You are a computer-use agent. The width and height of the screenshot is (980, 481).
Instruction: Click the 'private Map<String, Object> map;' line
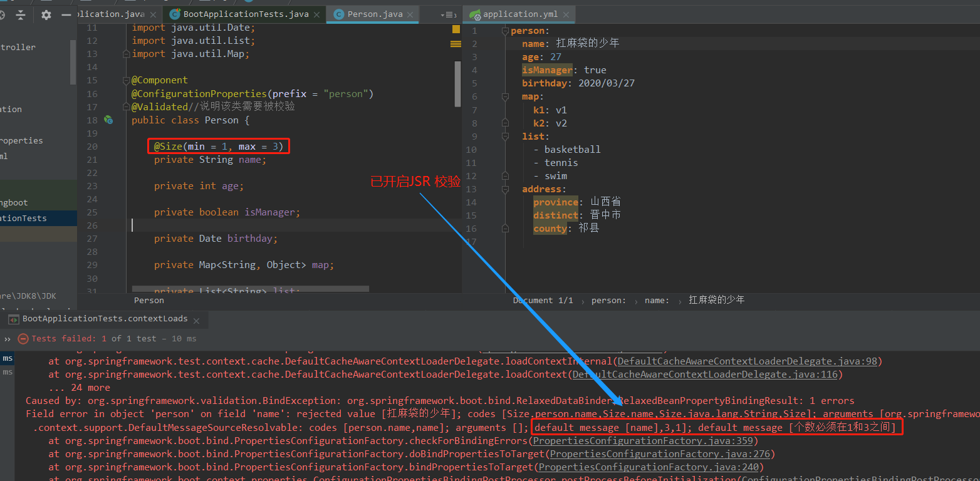pos(244,265)
